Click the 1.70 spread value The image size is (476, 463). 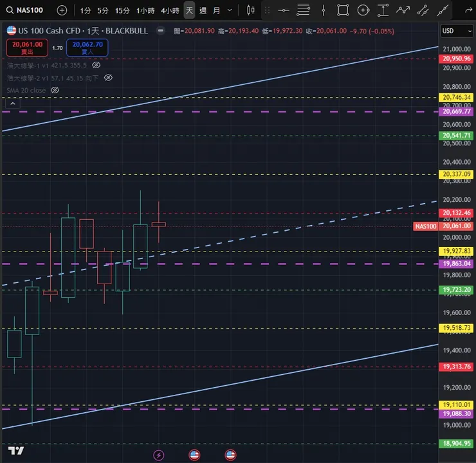(x=57, y=48)
